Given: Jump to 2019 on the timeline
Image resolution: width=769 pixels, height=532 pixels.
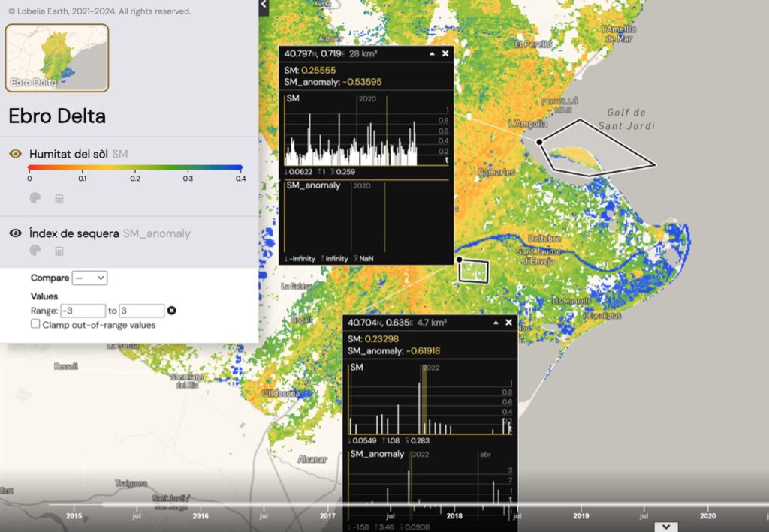Looking at the screenshot, I should click(x=581, y=516).
